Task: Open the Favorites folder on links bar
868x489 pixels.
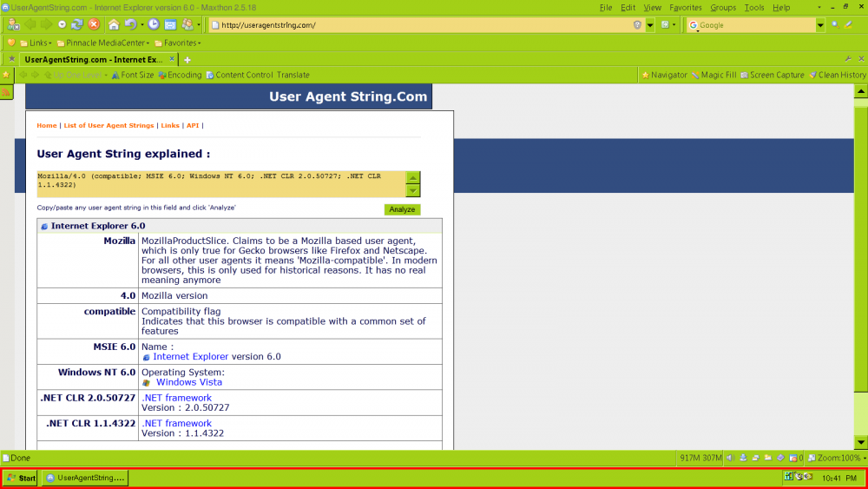Action: click(x=178, y=43)
